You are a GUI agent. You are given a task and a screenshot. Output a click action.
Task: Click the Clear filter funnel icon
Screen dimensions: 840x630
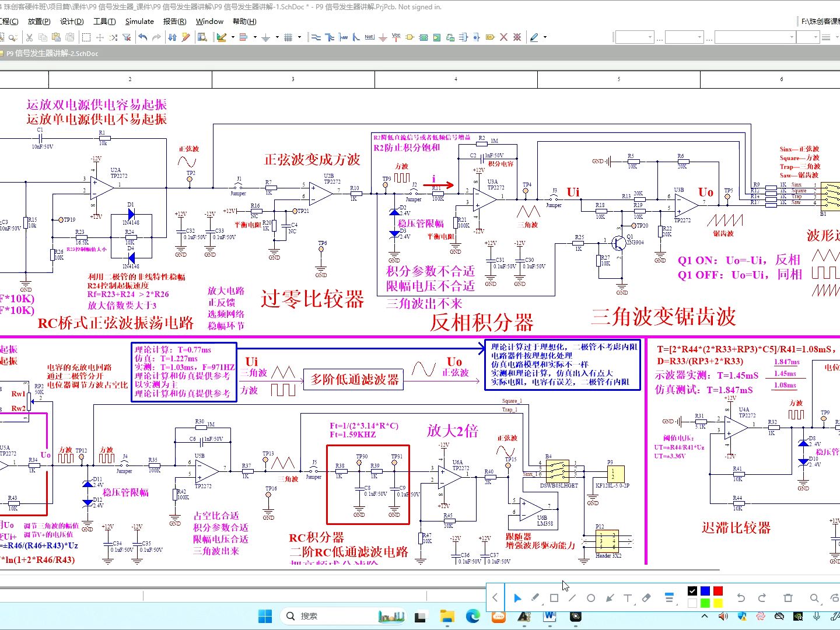click(x=127, y=37)
